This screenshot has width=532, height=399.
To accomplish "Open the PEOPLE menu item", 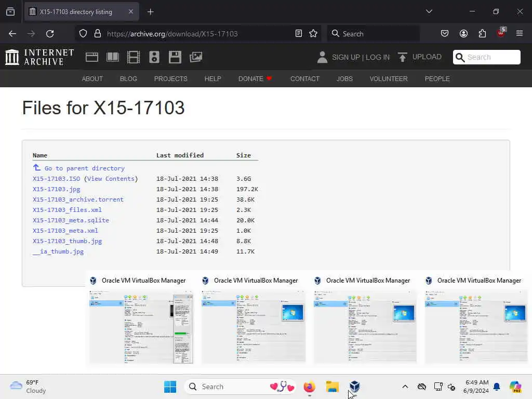I will pos(437,79).
